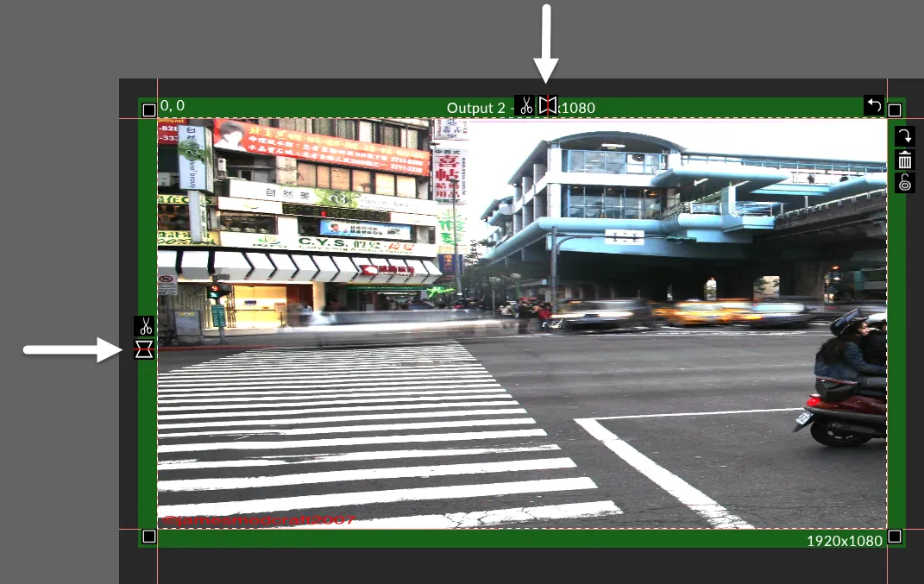Select the bottom-right corner resize handle

coord(895,537)
